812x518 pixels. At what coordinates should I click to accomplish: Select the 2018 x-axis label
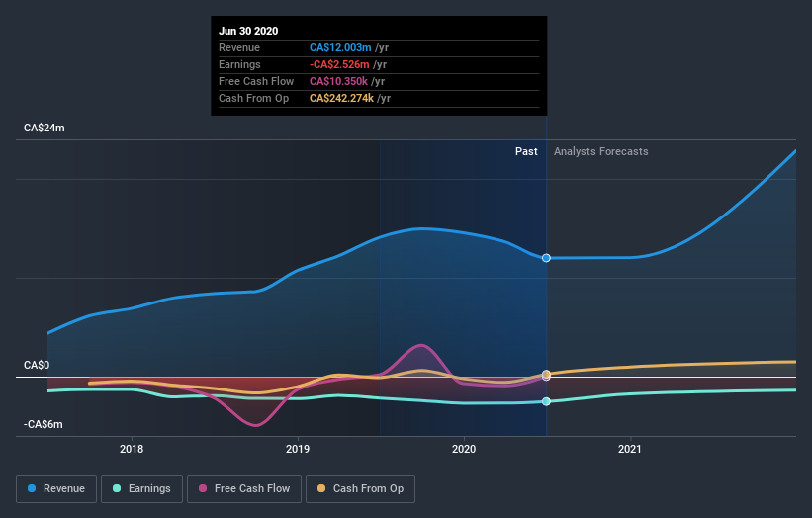pos(132,449)
